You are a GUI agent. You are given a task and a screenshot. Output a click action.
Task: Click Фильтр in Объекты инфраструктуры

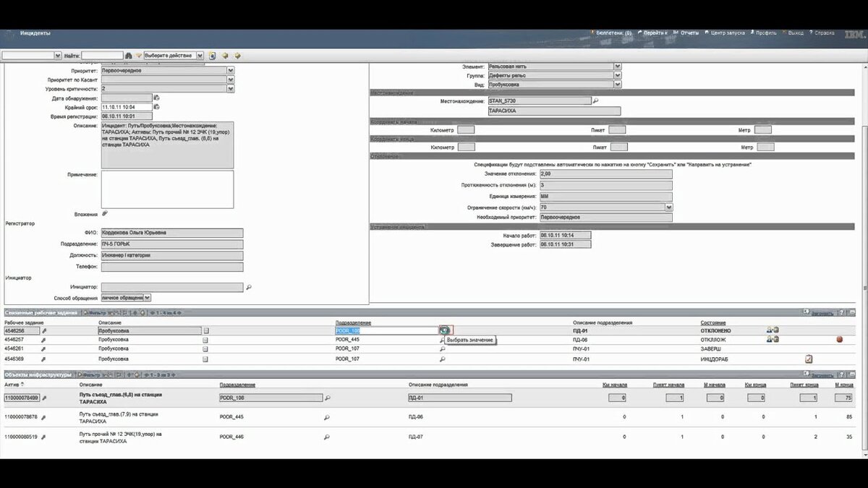click(90, 375)
